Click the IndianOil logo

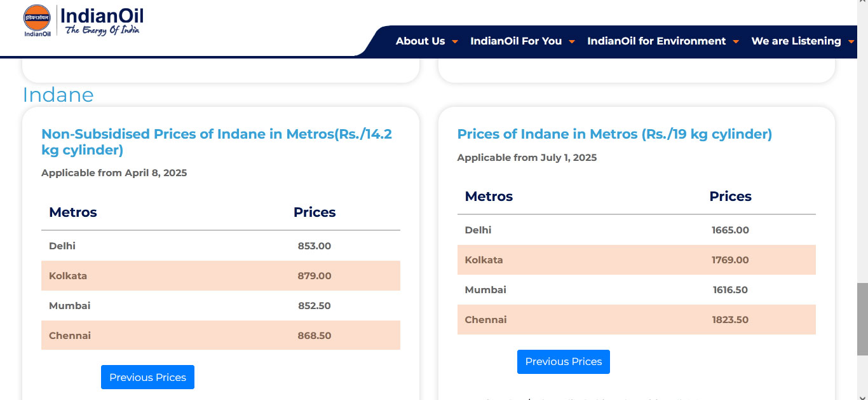(83, 21)
